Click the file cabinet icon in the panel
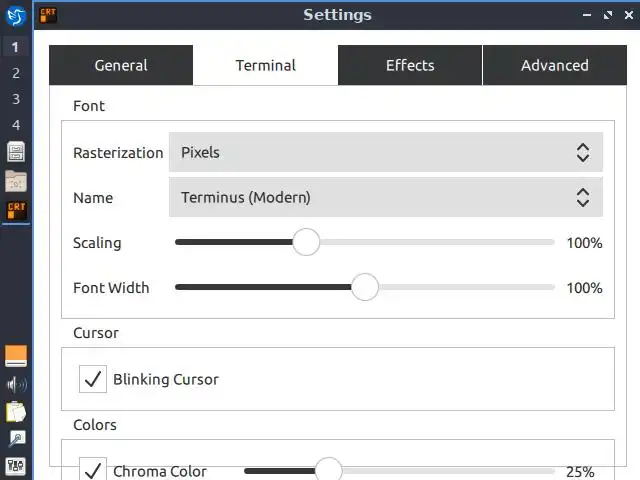Screen dimensions: 640x480 click(x=15, y=152)
